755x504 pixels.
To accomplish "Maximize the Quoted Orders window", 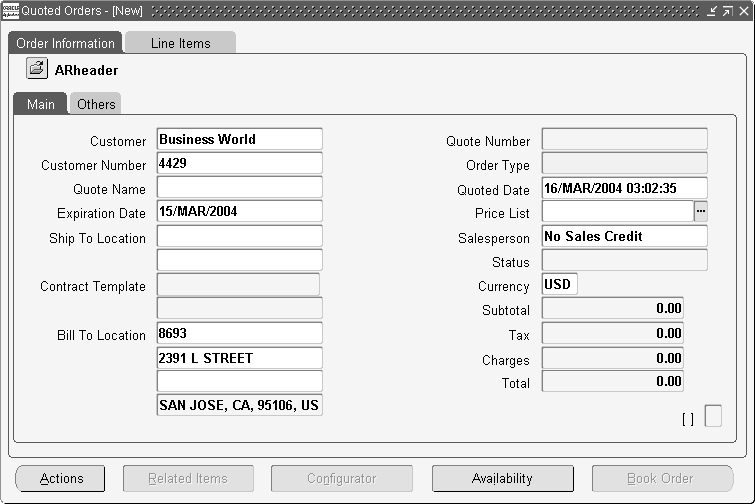I will coord(728,11).
